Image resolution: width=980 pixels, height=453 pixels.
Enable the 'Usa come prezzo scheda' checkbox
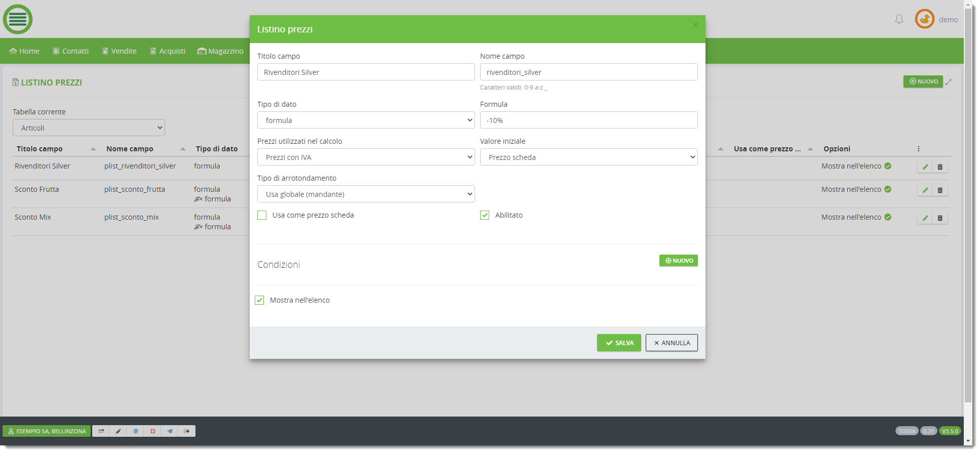coord(262,215)
